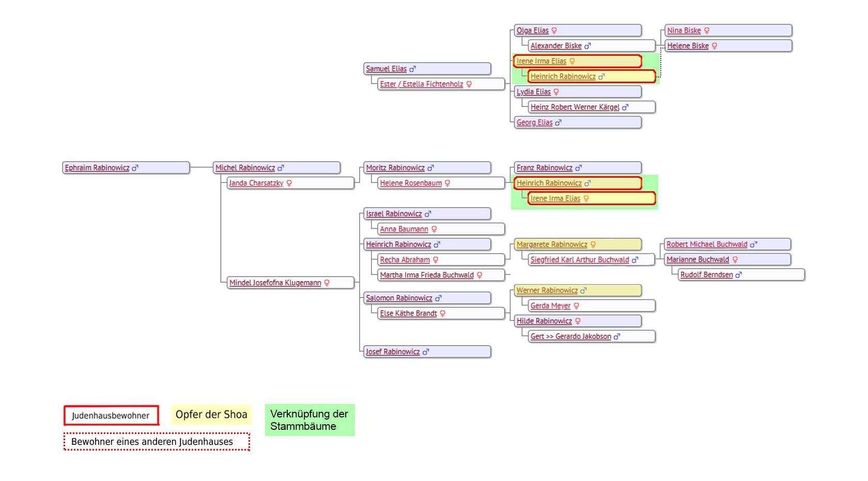Click the male symbol beside Ephraim Rabinowicz
The width and height of the screenshot is (868, 481).
(x=135, y=168)
